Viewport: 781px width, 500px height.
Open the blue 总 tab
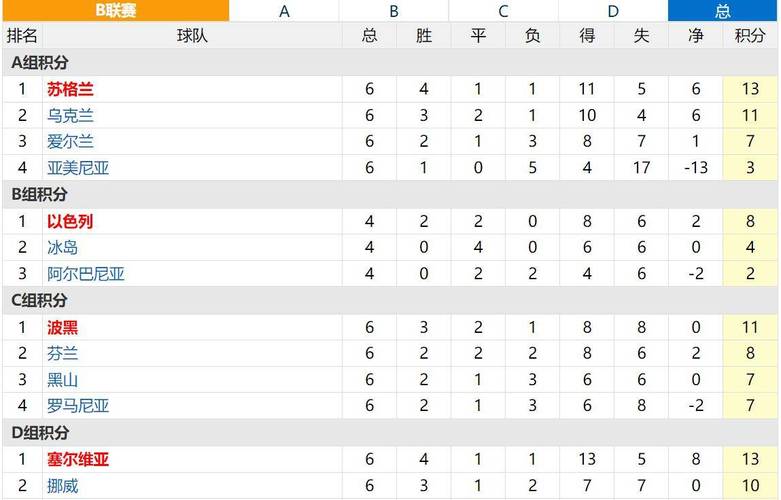(x=723, y=10)
